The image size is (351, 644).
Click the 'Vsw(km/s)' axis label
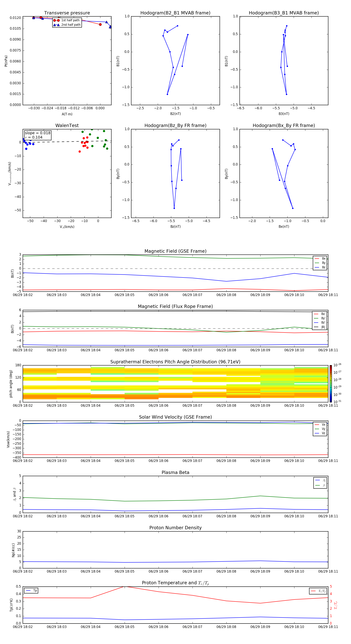pyautogui.click(x=8, y=439)
